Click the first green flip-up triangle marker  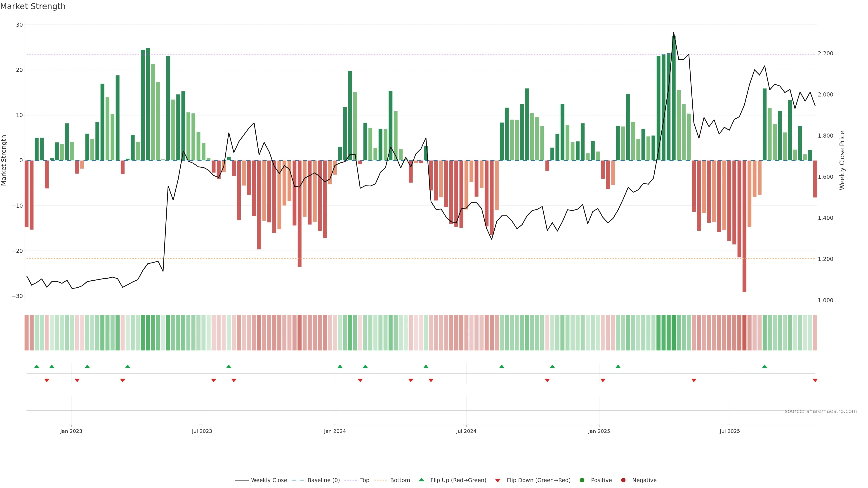click(37, 366)
